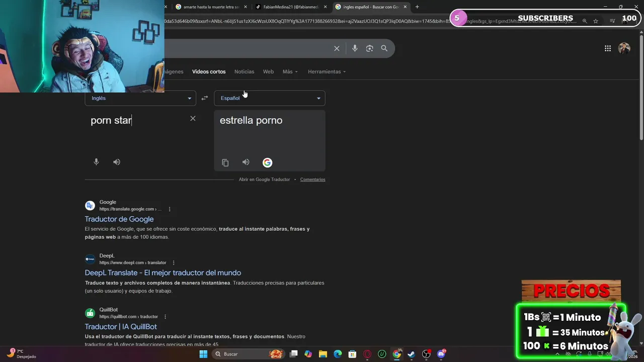The height and width of the screenshot is (362, 644).
Task: Open Task View on the taskbar
Action: click(x=294, y=354)
